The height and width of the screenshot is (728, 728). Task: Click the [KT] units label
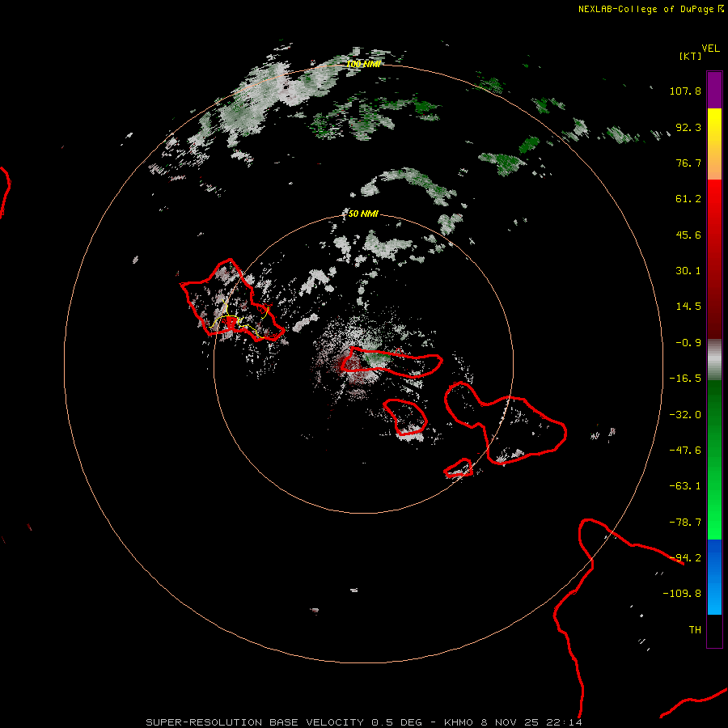tap(691, 56)
